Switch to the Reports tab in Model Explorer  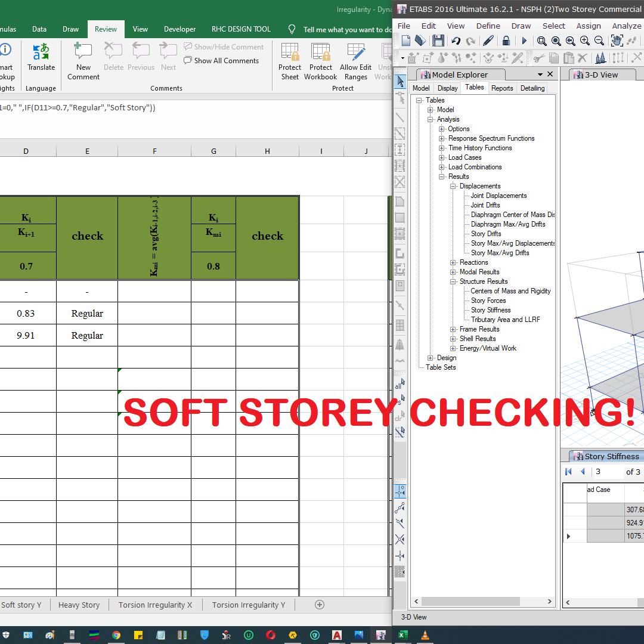click(x=502, y=88)
